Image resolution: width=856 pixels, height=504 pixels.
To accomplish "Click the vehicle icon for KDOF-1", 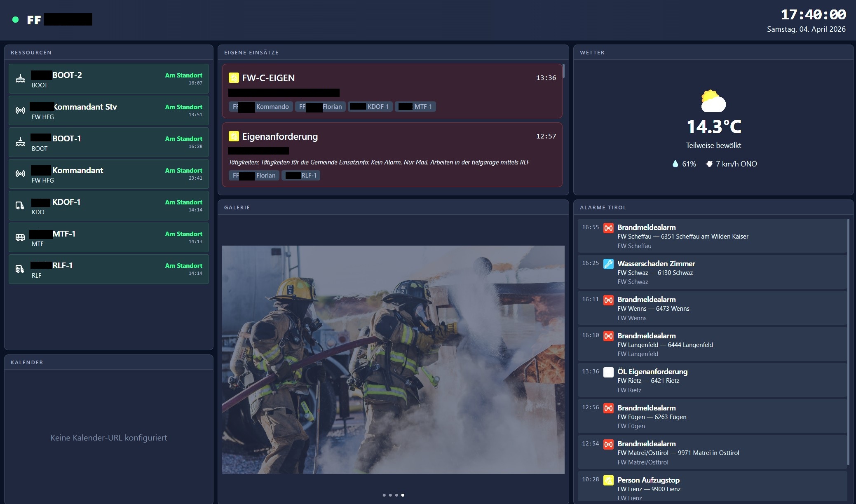I will click(x=20, y=205).
